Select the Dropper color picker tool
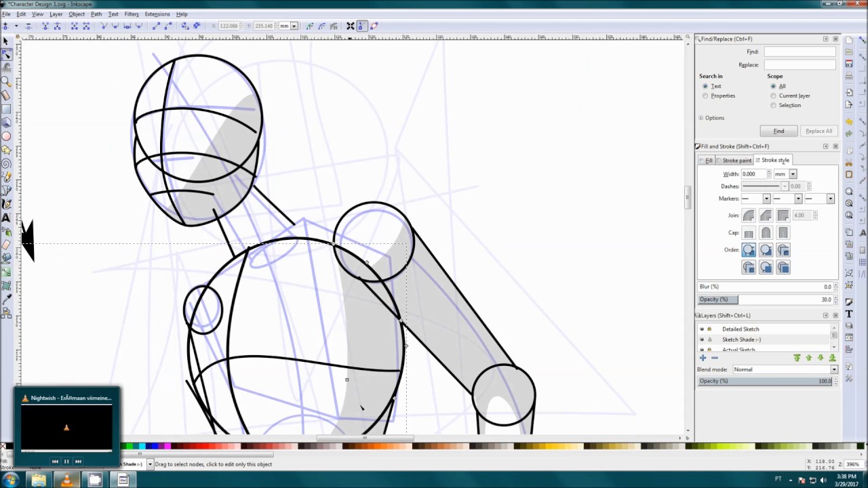Image resolution: width=868 pixels, height=488 pixels. pyautogui.click(x=6, y=299)
